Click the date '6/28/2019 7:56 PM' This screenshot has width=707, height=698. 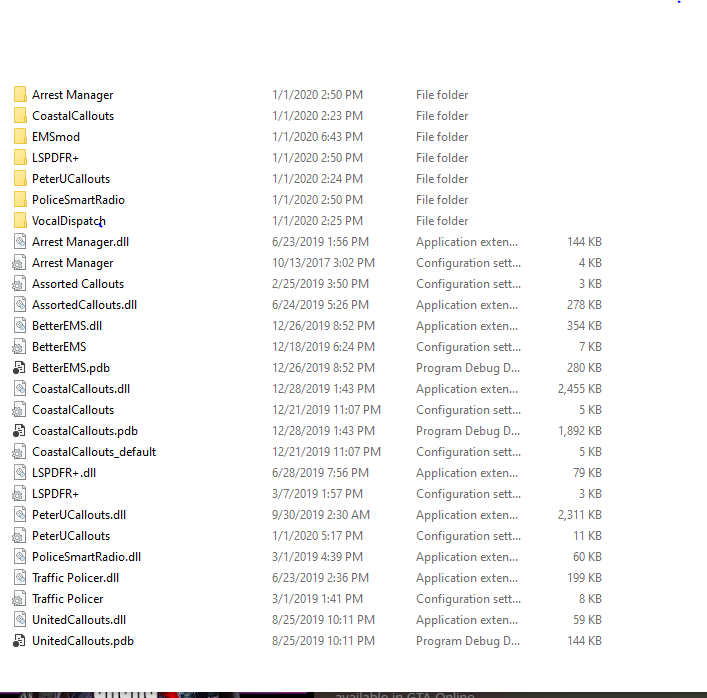[320, 473]
